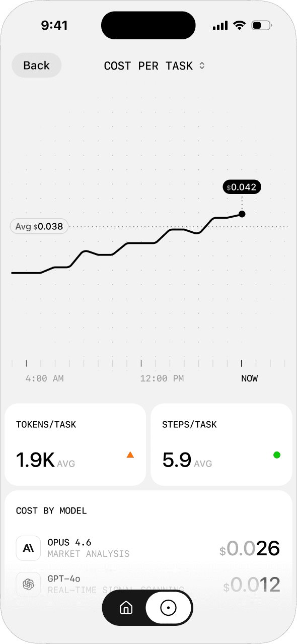Tap the Anthropic logo beside OPUS 4.6
Viewport: 297px width, 644px height.
(28, 548)
